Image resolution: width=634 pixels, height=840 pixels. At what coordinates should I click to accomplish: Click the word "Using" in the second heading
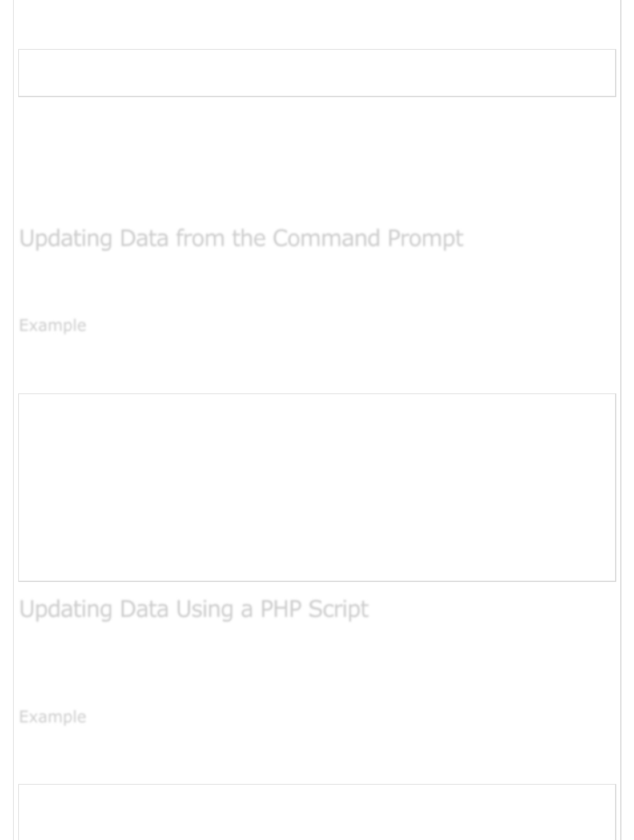click(204, 609)
